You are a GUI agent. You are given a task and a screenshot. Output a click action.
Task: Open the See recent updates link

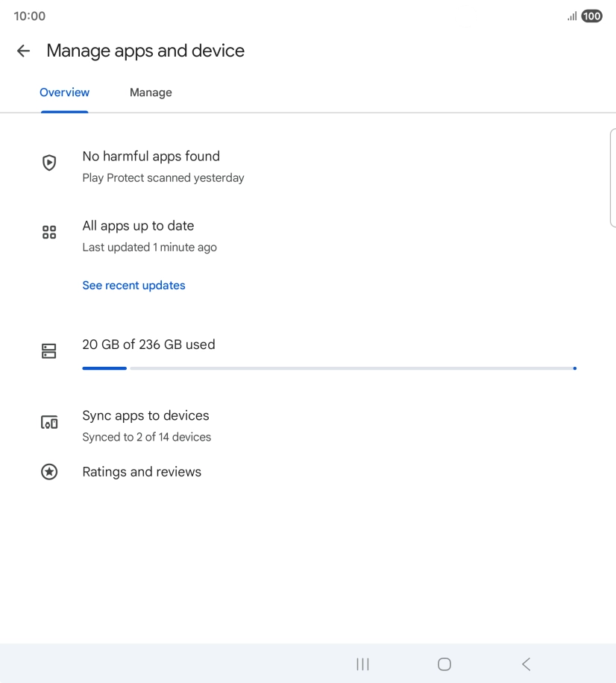point(133,285)
